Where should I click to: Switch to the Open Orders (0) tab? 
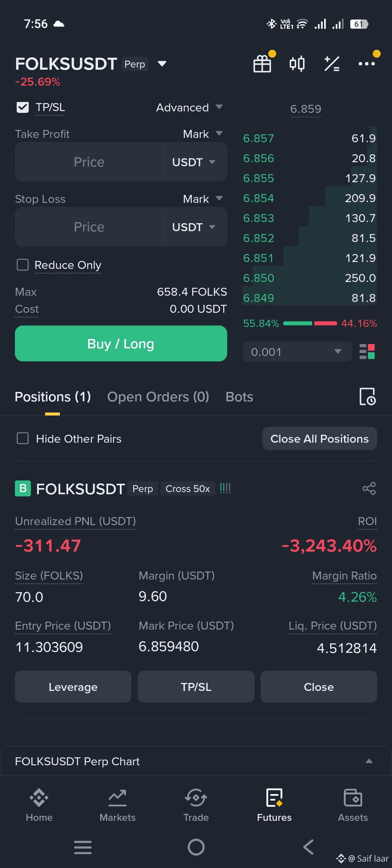(158, 397)
